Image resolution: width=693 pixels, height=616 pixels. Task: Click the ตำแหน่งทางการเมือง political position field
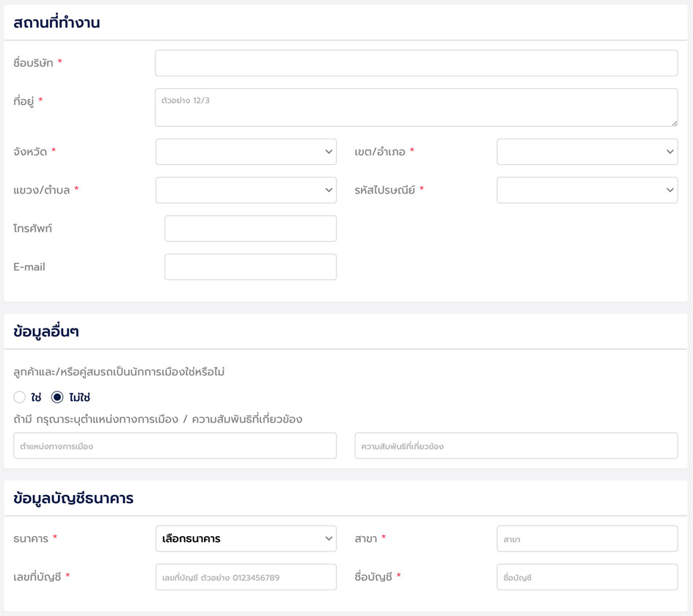175,446
